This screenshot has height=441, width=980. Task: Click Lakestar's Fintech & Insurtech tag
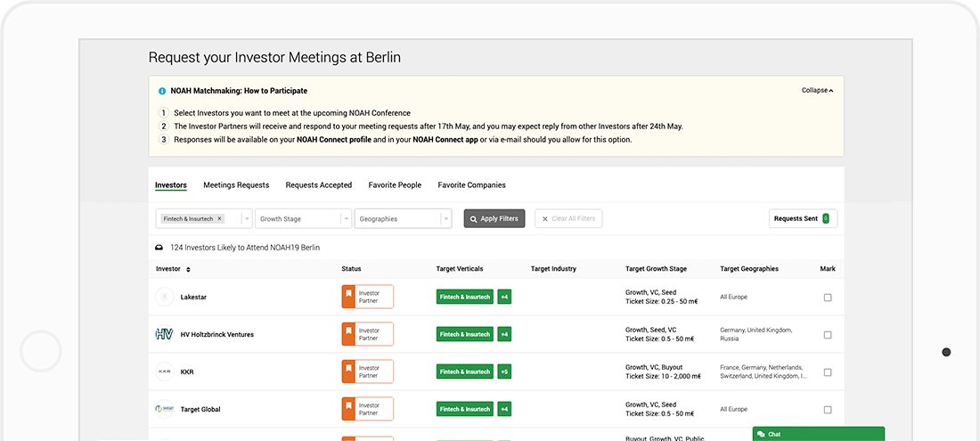tap(465, 297)
